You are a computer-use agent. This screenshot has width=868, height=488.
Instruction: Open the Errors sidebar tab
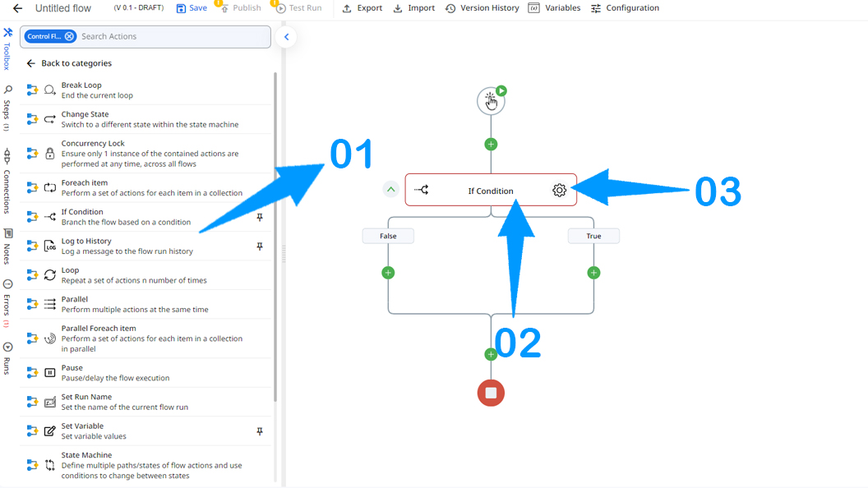(7, 303)
